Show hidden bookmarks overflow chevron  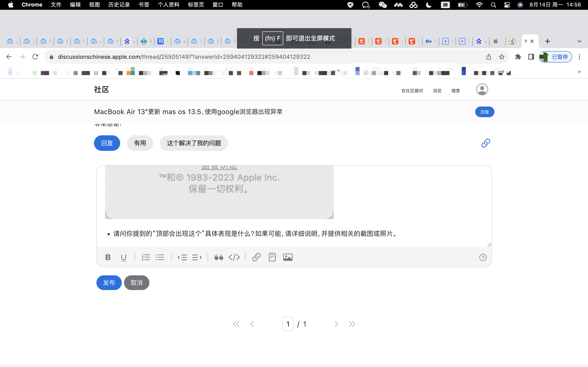tap(579, 72)
